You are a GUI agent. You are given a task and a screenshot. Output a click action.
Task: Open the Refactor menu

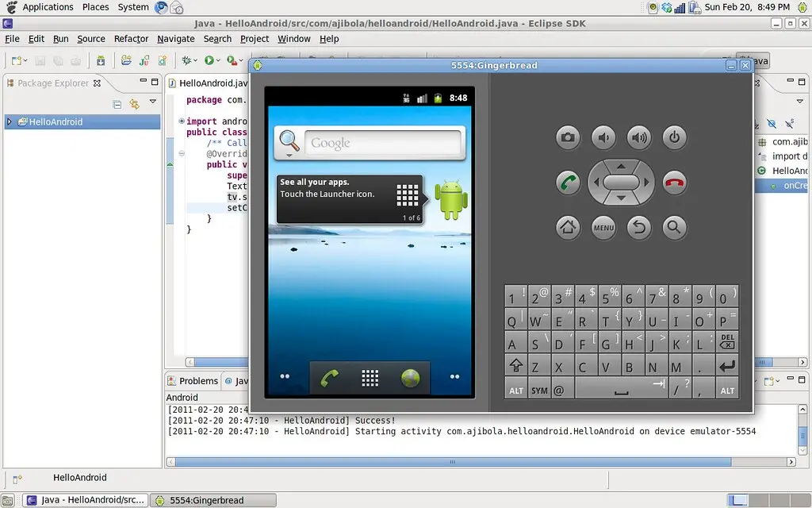(131, 39)
